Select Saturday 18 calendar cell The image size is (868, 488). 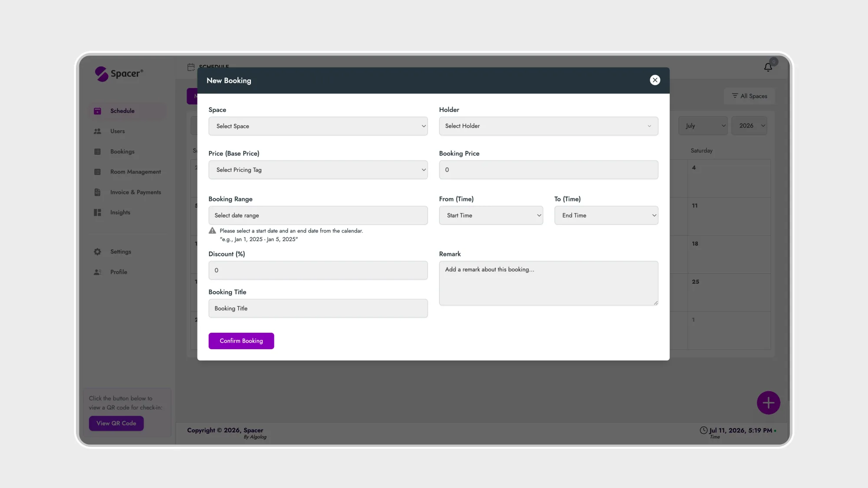(729, 255)
